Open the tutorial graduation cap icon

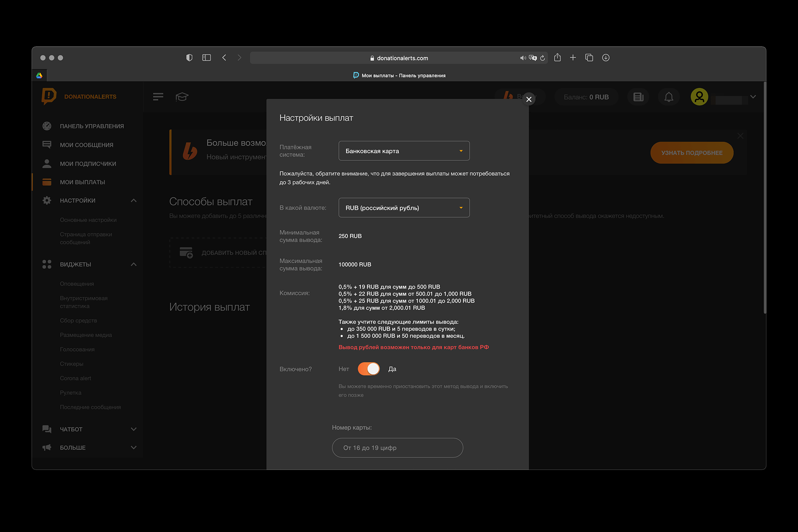point(182,97)
